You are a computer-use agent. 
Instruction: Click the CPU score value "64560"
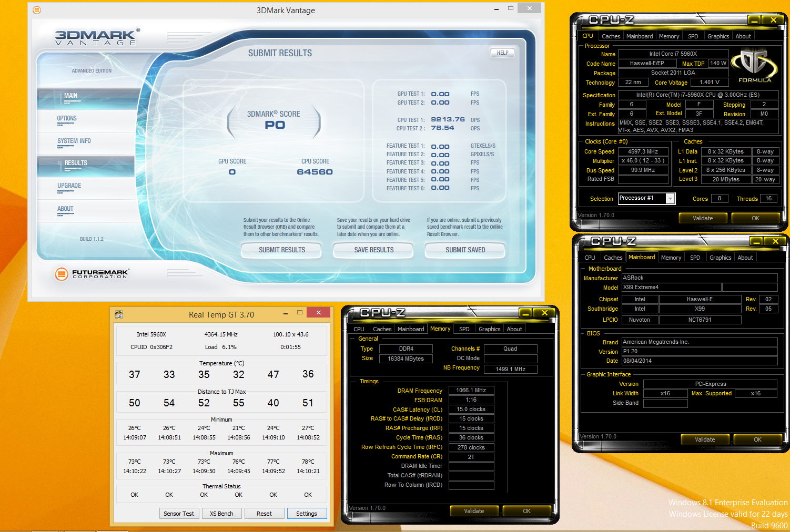click(x=315, y=172)
